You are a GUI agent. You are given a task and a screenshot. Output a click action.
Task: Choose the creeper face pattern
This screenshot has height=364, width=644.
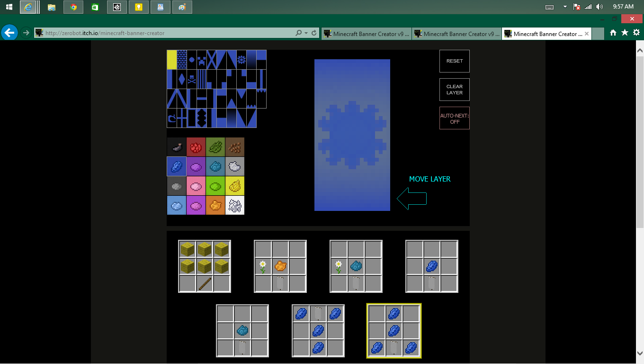pos(201,60)
